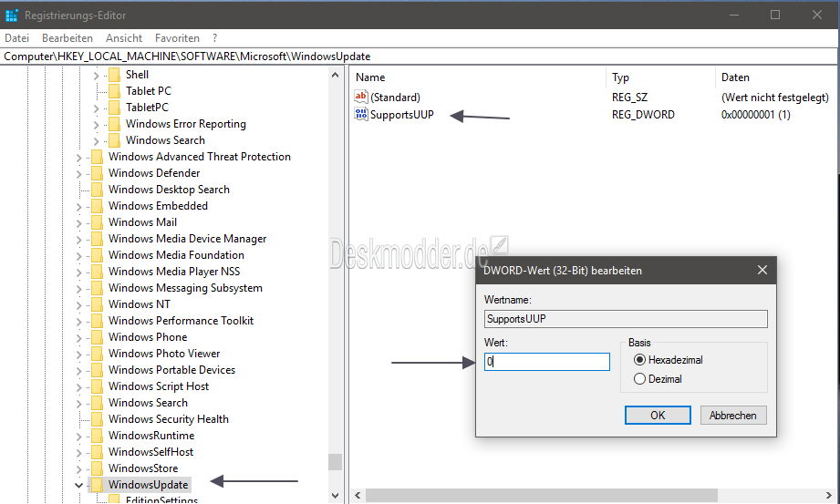The image size is (840, 504).
Task: Click the 0x00000001 (1) data cell
Action: point(755,115)
